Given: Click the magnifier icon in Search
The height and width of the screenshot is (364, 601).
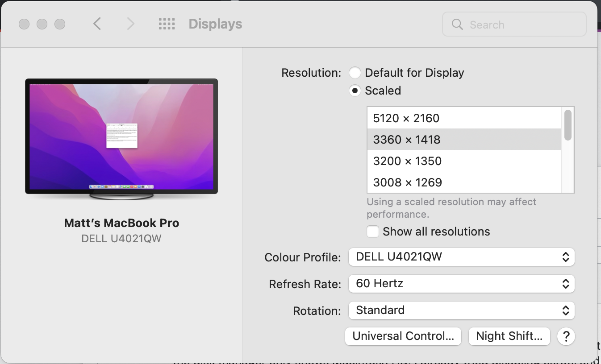Looking at the screenshot, I should click(x=457, y=24).
